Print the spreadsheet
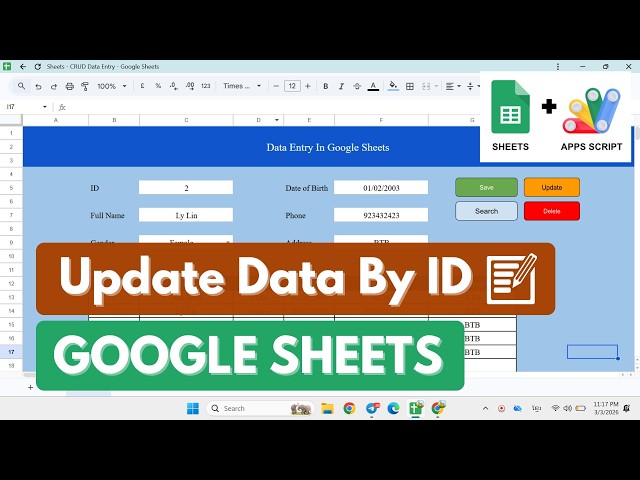The image size is (640, 480). click(70, 87)
